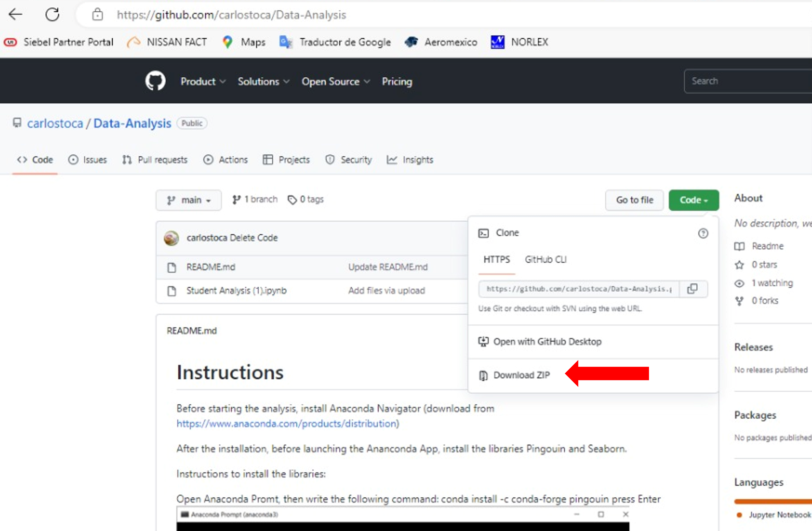This screenshot has width=812, height=531.
Task: Choose Open with GitHub Desktop
Action: point(540,342)
